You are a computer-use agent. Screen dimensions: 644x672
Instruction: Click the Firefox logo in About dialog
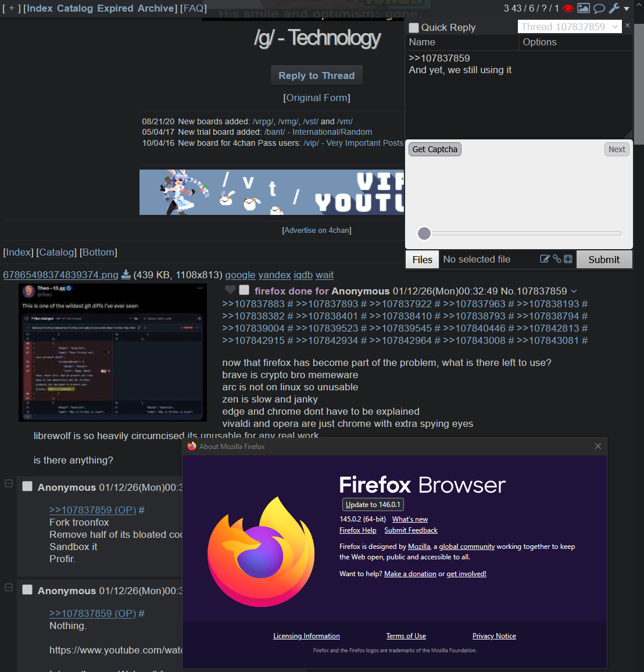pos(261,552)
